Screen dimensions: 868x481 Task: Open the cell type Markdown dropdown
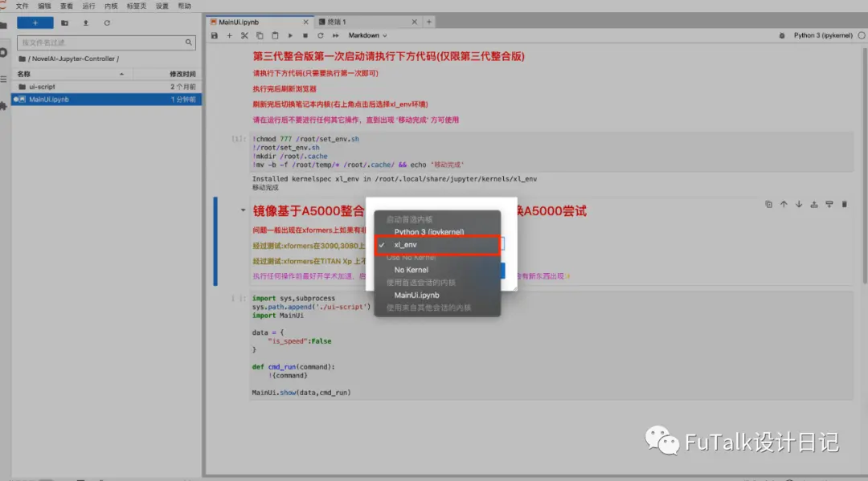click(x=367, y=35)
